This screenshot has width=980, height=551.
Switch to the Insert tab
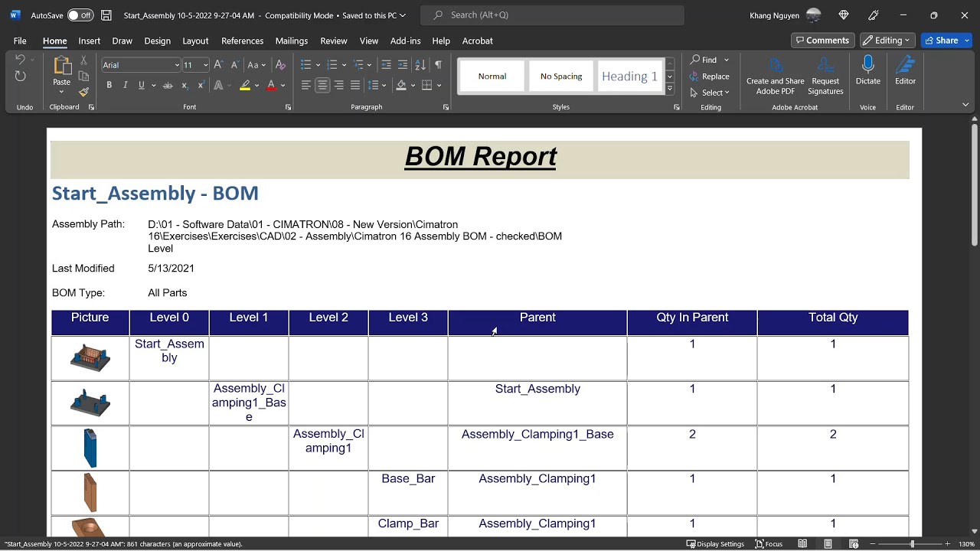pyautogui.click(x=90, y=41)
